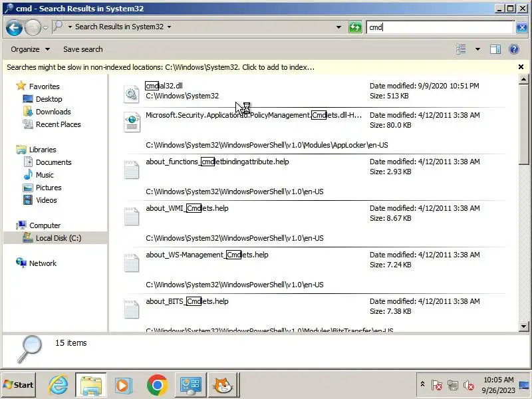Click in the cmd search field
The height and width of the screenshot is (399, 532).
pos(440,27)
